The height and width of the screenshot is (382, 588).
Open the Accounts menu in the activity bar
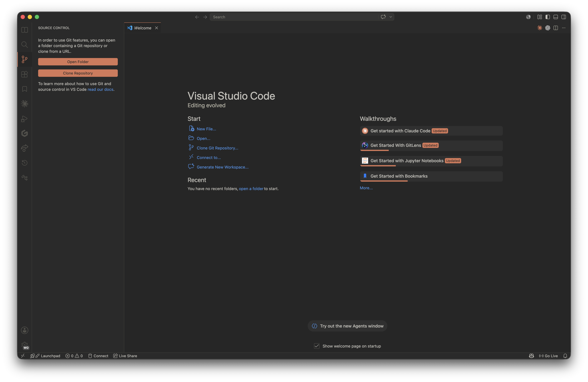click(x=24, y=330)
